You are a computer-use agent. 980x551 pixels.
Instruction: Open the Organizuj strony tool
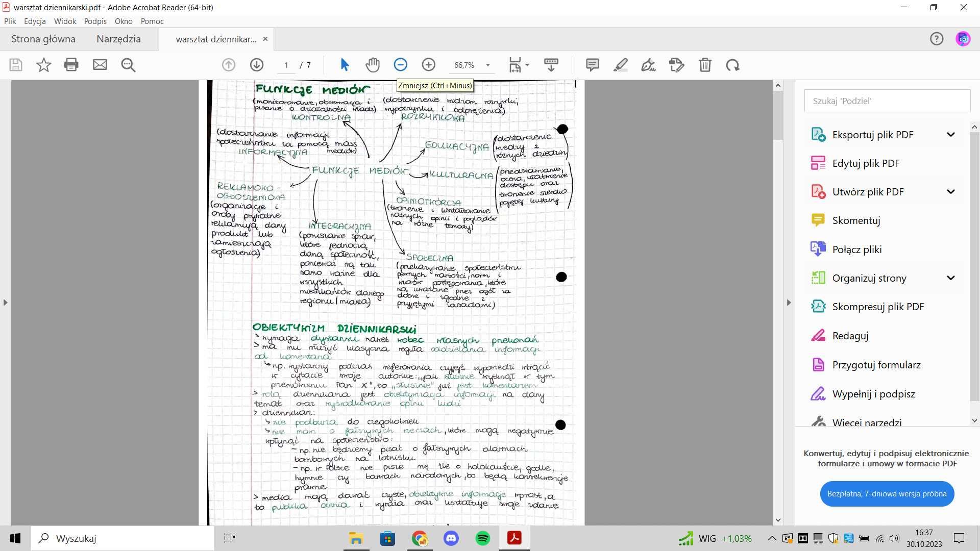click(x=869, y=278)
